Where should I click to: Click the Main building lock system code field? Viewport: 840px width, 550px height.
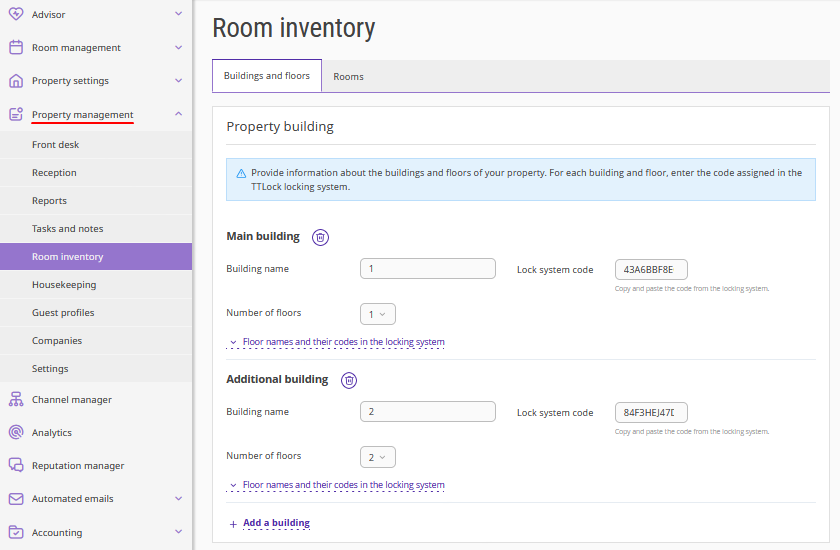651,269
